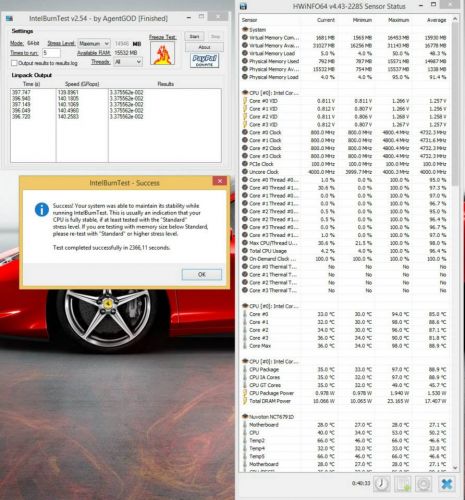The height and width of the screenshot is (500, 465).
Task: Click the logging sheet icon in HWiNFO footer
Action: coord(402,484)
